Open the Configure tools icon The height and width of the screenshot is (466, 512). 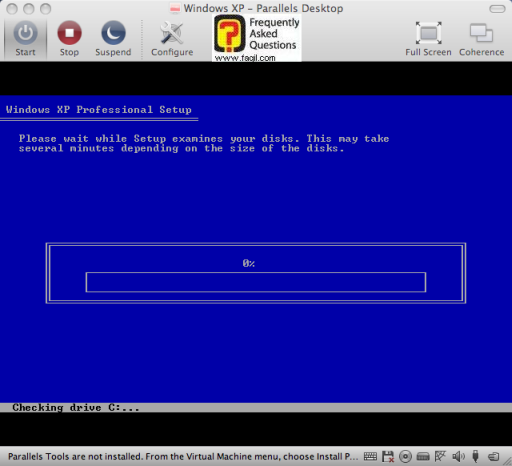click(172, 38)
